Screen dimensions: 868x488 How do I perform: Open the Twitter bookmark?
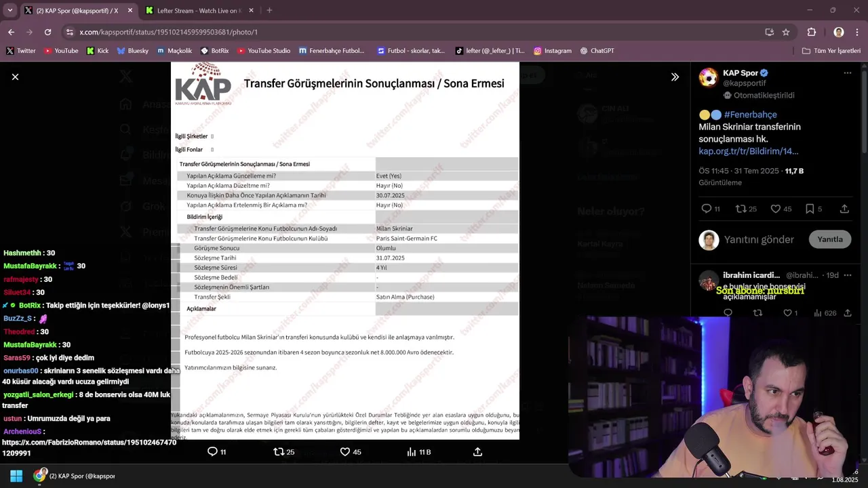tap(21, 51)
